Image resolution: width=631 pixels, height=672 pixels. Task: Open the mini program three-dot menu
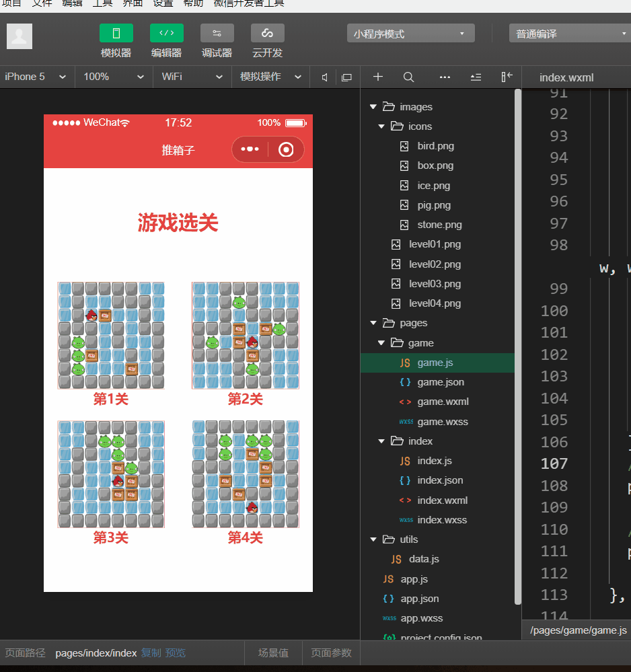[x=250, y=149]
